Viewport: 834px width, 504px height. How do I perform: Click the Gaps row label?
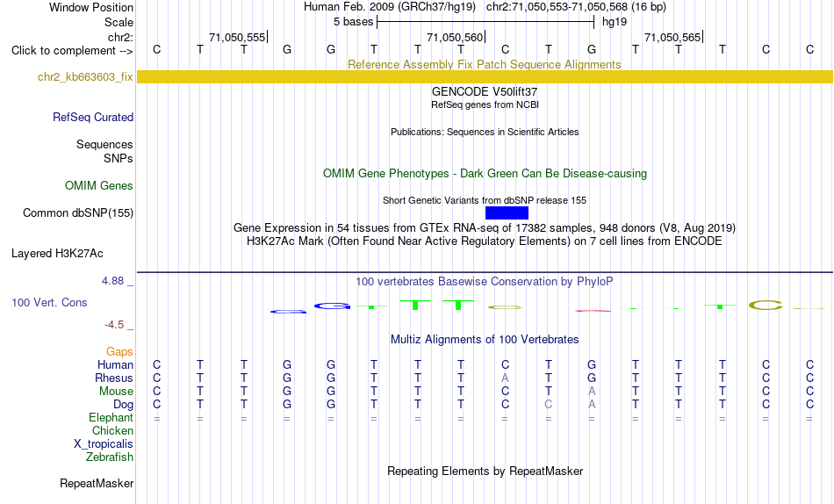(x=119, y=351)
